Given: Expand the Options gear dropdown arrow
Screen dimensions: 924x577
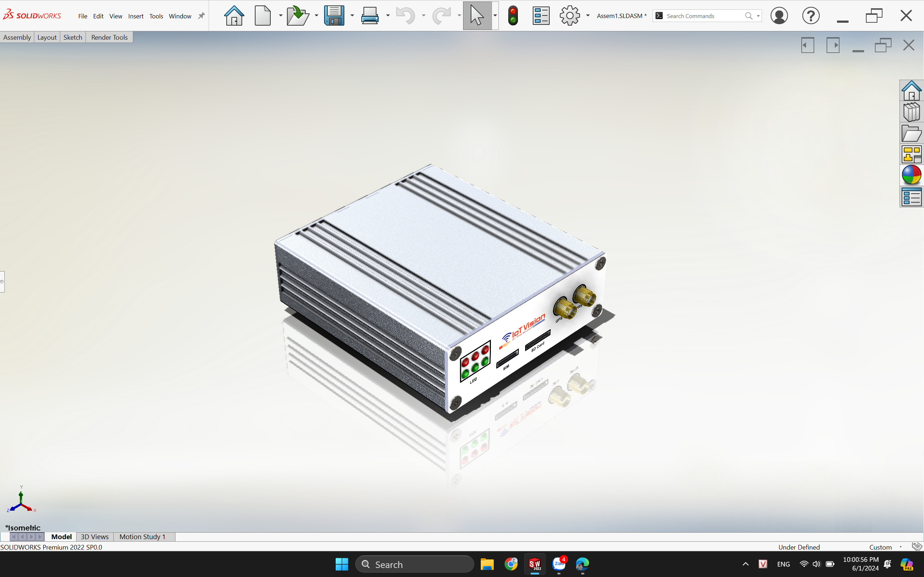Looking at the screenshot, I should [588, 16].
